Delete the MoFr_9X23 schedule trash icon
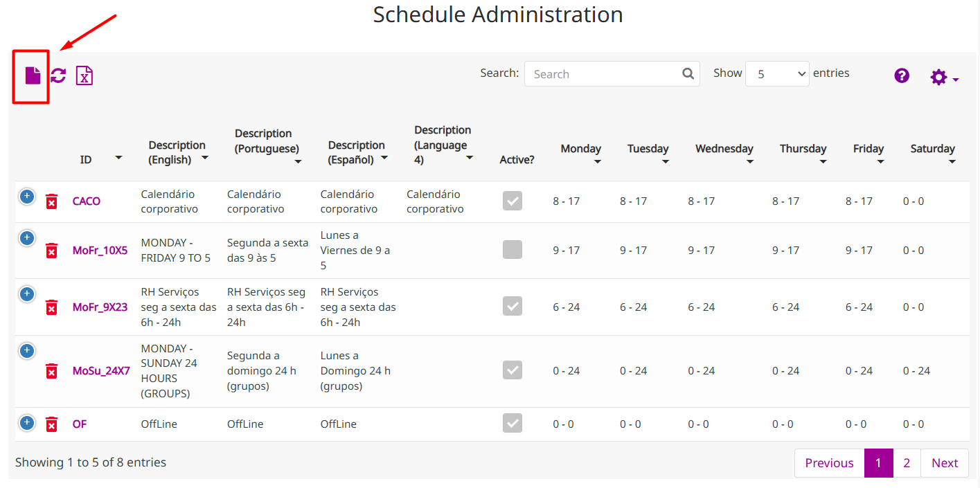The width and height of the screenshot is (980, 488). 51,307
